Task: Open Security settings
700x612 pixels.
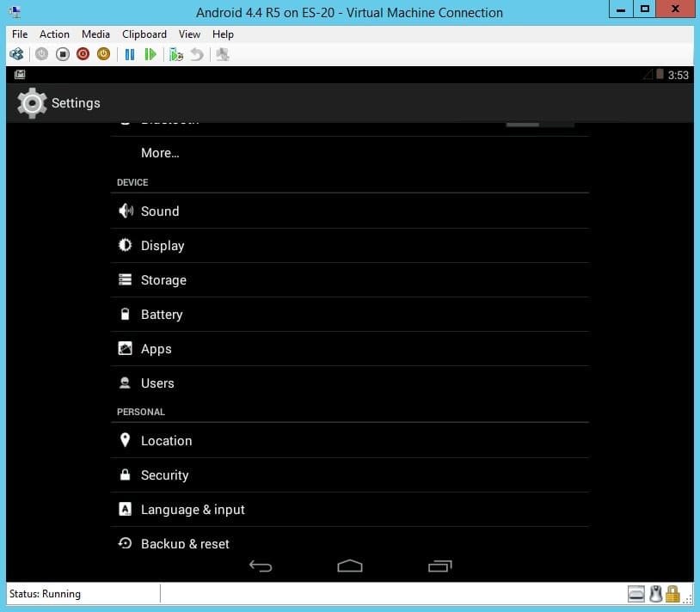Action: pyautogui.click(x=349, y=475)
